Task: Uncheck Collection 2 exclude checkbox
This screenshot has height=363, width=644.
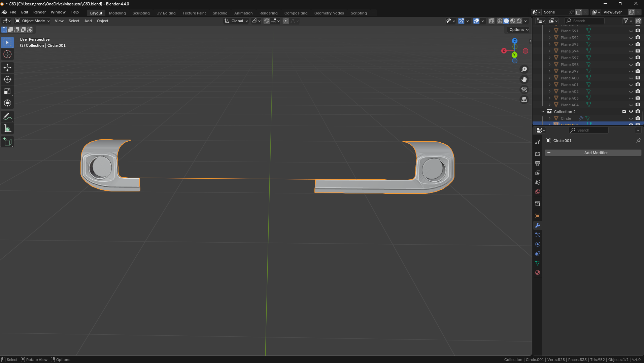Action: tap(624, 112)
